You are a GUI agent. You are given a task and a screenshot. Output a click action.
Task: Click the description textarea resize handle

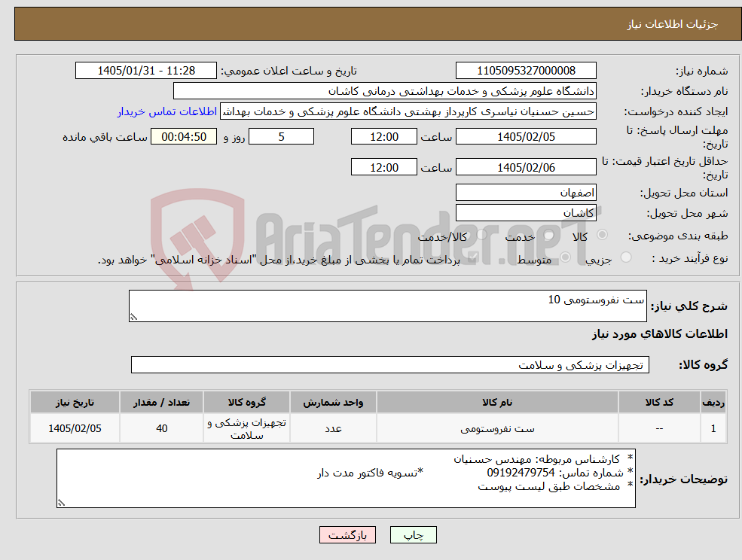click(133, 318)
